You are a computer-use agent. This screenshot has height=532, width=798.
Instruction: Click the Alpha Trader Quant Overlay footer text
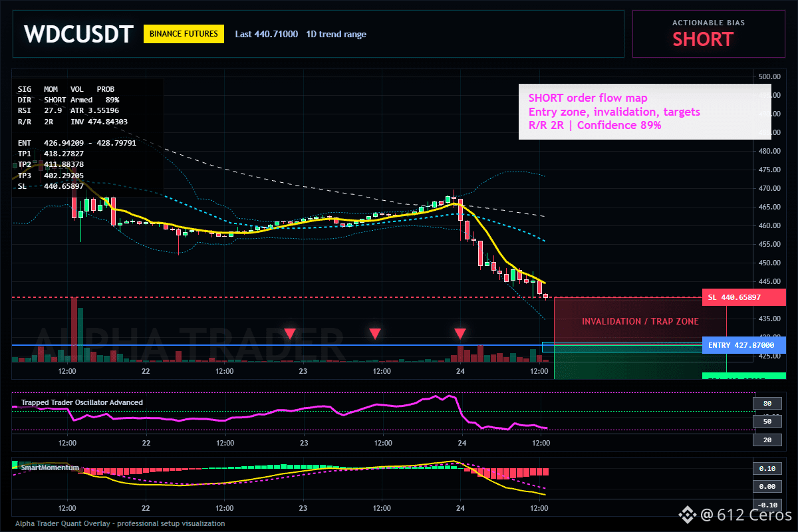click(x=120, y=523)
